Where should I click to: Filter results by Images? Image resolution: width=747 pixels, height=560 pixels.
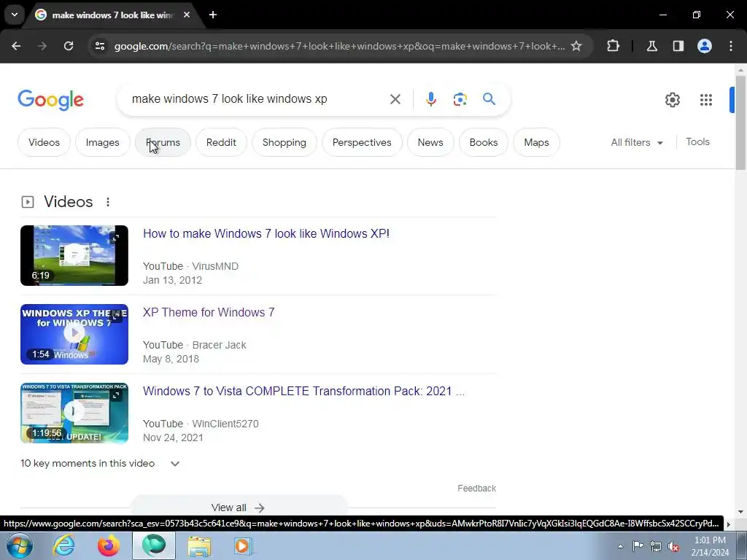[102, 142]
